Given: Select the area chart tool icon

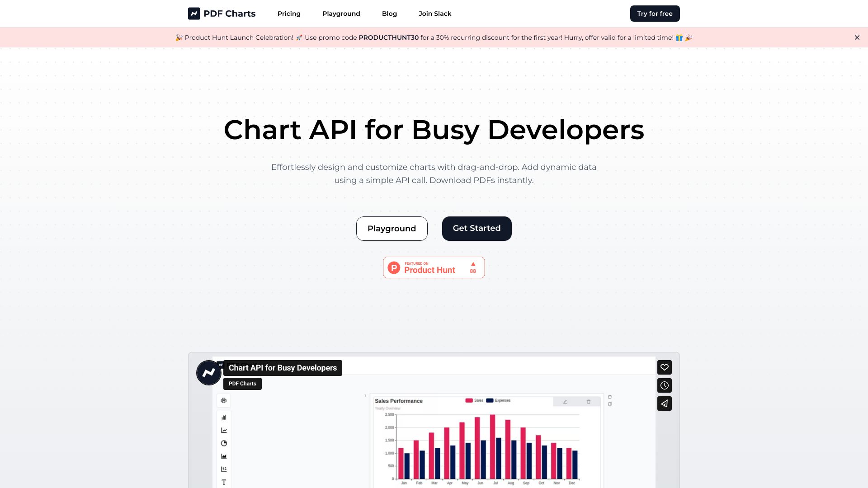Looking at the screenshot, I should pyautogui.click(x=224, y=456).
